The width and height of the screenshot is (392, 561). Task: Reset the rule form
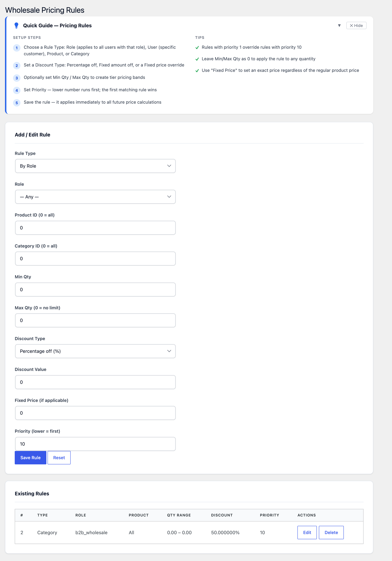coord(59,458)
